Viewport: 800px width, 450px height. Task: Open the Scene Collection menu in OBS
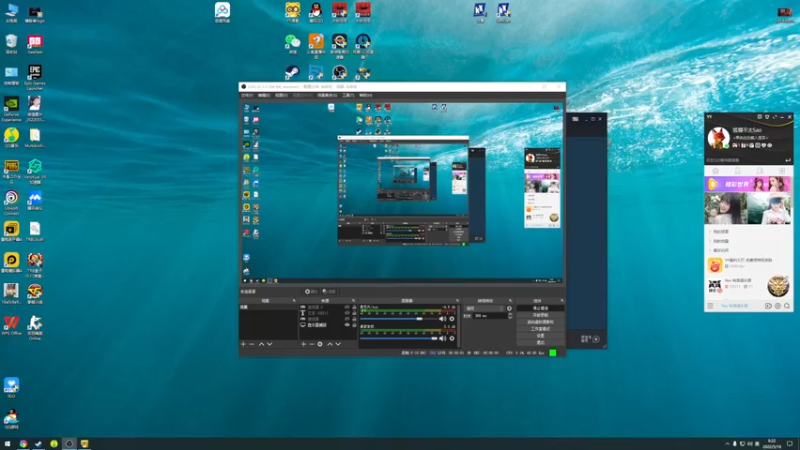[x=327, y=95]
